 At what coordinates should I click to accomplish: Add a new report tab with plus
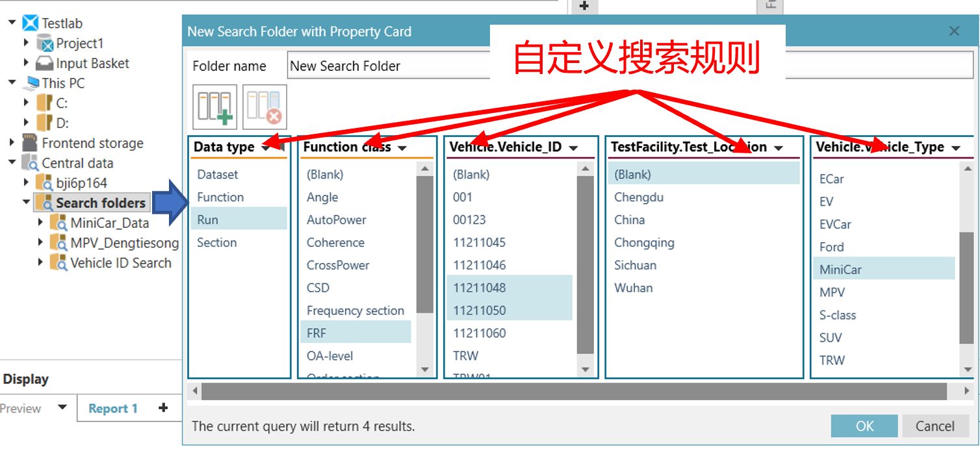[x=163, y=408]
